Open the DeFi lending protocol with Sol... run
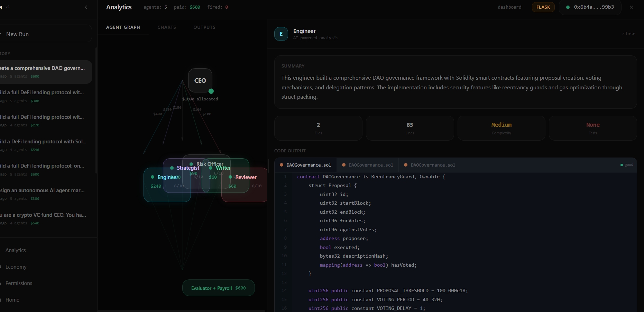 (45, 145)
